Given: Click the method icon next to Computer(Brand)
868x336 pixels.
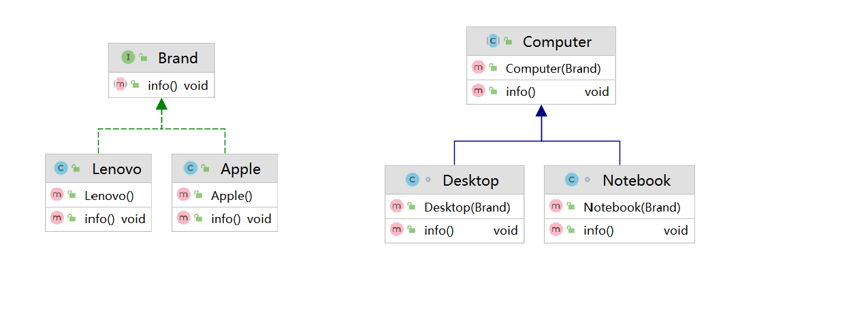Looking at the screenshot, I should pos(478,68).
